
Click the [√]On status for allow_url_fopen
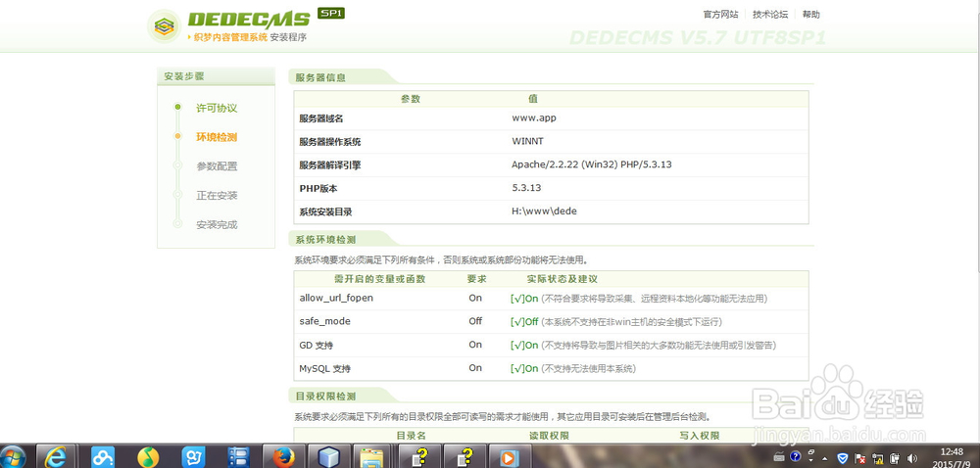523,299
